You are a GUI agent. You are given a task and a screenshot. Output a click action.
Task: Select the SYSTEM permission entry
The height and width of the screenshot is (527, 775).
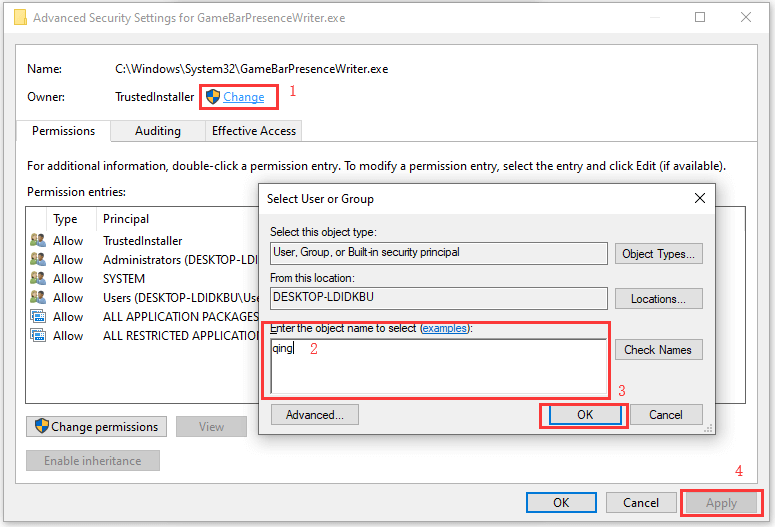pyautogui.click(x=143, y=279)
